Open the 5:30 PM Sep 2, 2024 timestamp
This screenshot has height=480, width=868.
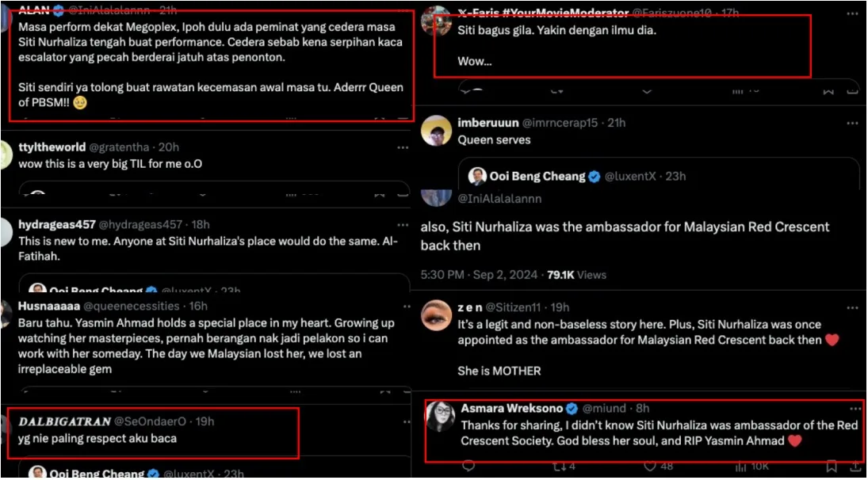pos(478,275)
